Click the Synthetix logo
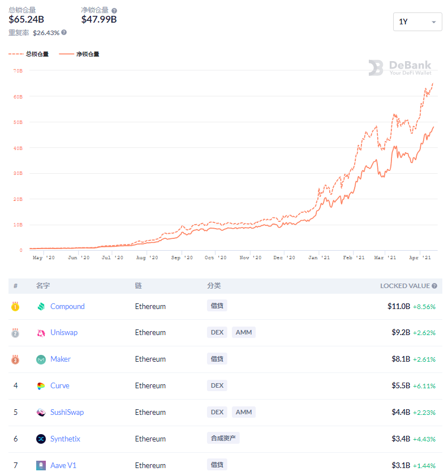The height and width of the screenshot is (476, 448). [x=41, y=439]
